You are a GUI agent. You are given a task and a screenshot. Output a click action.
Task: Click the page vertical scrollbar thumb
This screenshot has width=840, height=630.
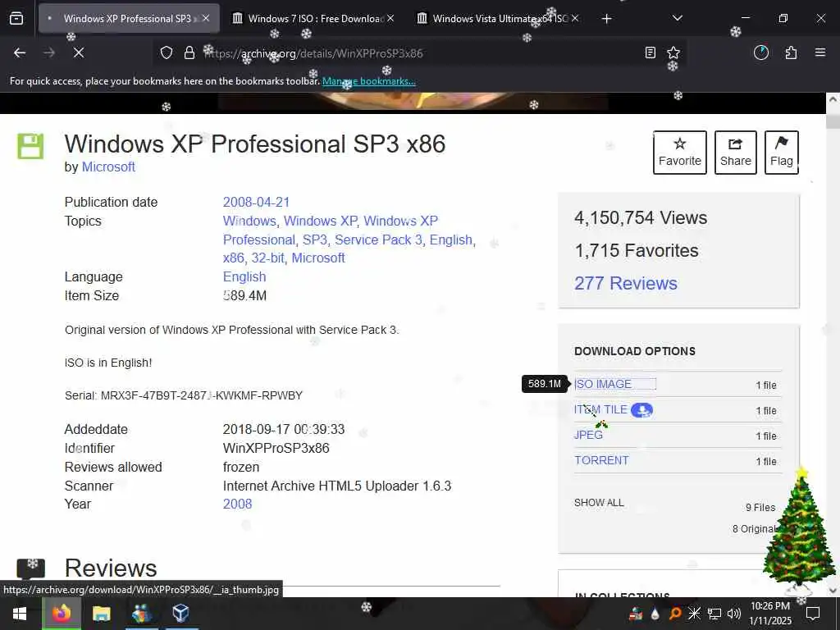833,121
